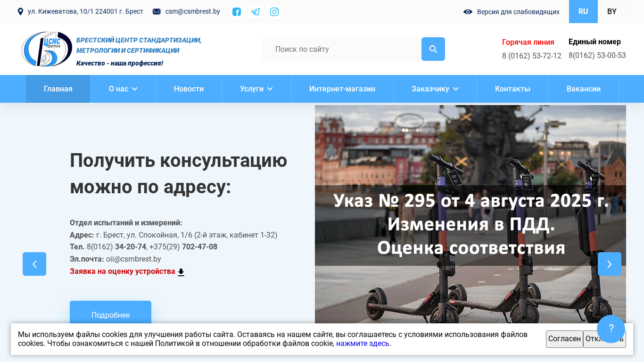Viewport: 644px width, 362px height.
Task: Open the «Вакансии» menu item
Action: (x=584, y=89)
